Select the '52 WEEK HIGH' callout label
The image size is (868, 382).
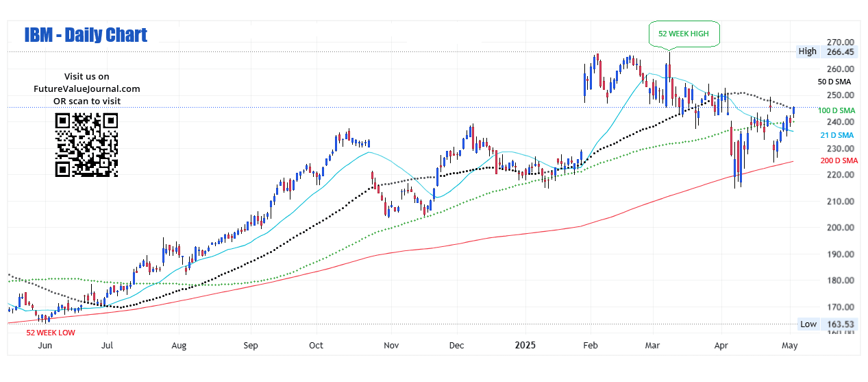(x=684, y=34)
